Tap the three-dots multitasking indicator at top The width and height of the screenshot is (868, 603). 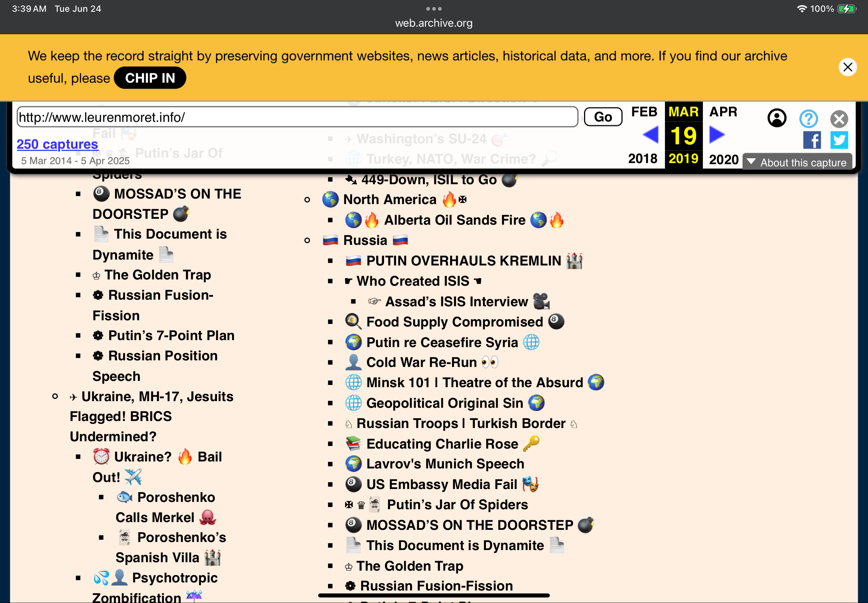(434, 9)
